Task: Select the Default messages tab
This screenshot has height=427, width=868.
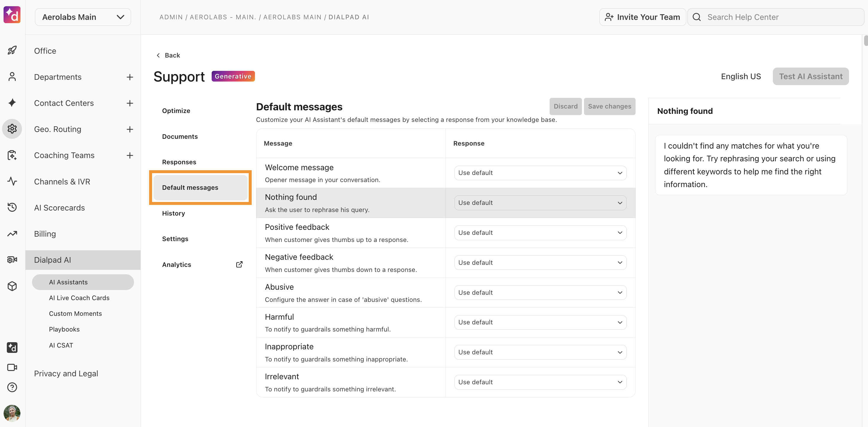Action: click(200, 188)
